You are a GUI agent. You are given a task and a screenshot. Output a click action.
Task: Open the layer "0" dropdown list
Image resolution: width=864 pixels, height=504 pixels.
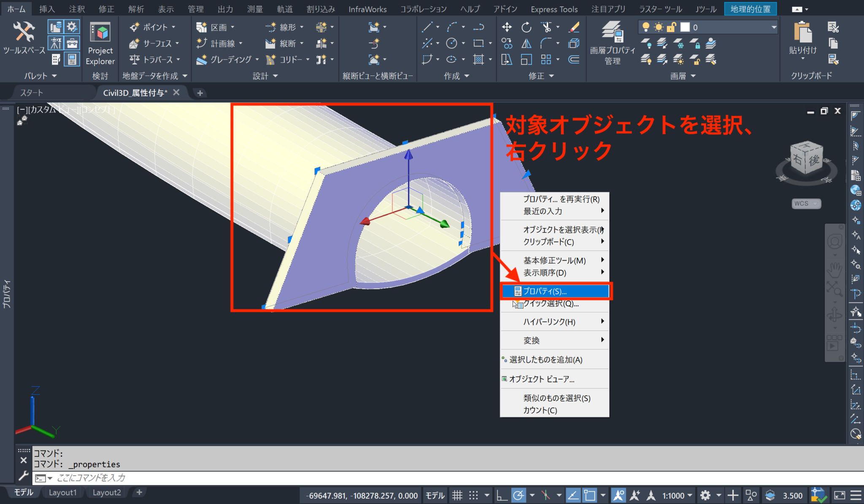[775, 27]
